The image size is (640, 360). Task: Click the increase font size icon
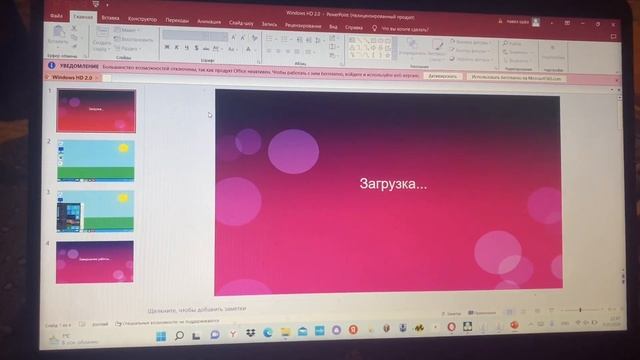[233, 38]
